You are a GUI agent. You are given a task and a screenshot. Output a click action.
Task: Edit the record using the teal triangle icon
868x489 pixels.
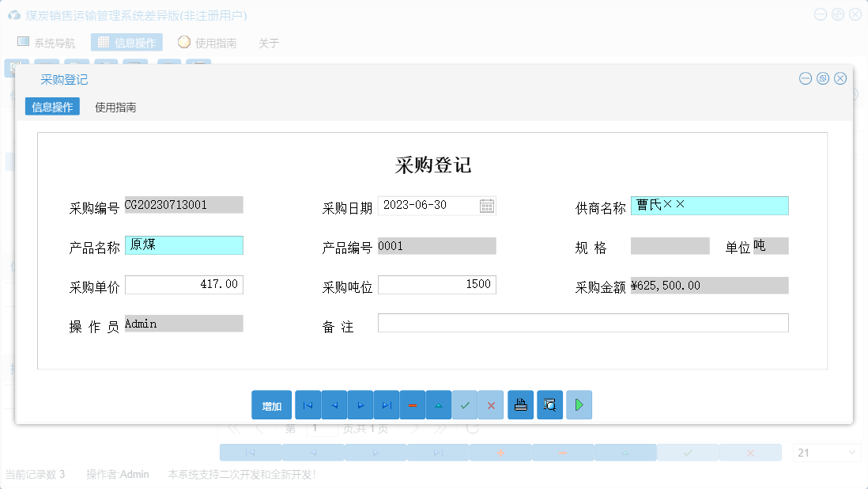coord(439,404)
